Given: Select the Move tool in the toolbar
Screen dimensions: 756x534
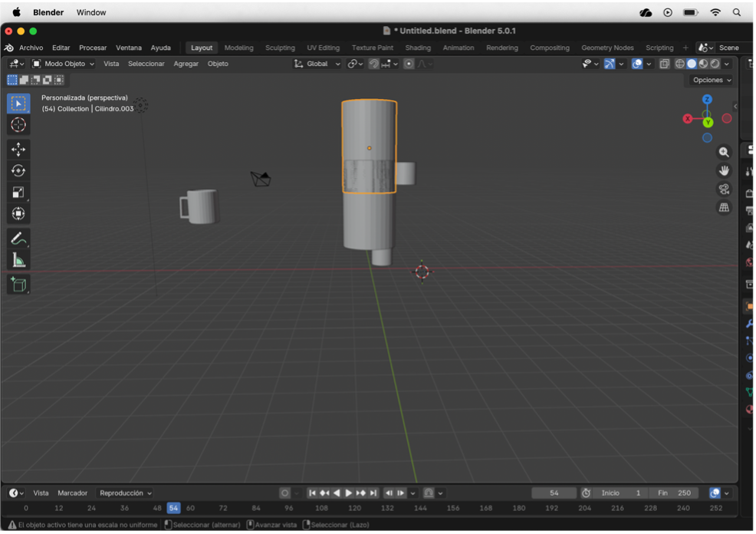Looking at the screenshot, I should pyautogui.click(x=18, y=149).
